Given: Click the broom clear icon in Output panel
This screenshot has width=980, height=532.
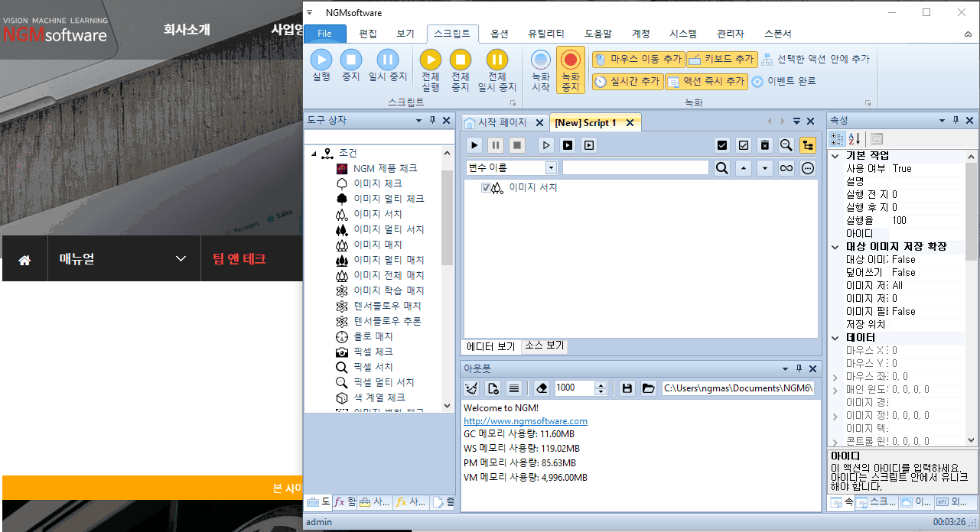Looking at the screenshot, I should coord(471,388).
